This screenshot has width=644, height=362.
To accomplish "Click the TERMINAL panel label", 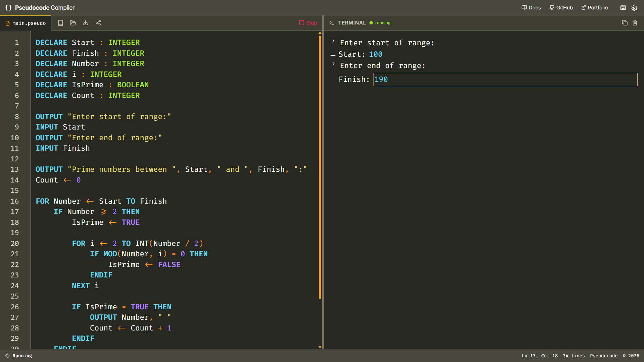I will [x=352, y=23].
